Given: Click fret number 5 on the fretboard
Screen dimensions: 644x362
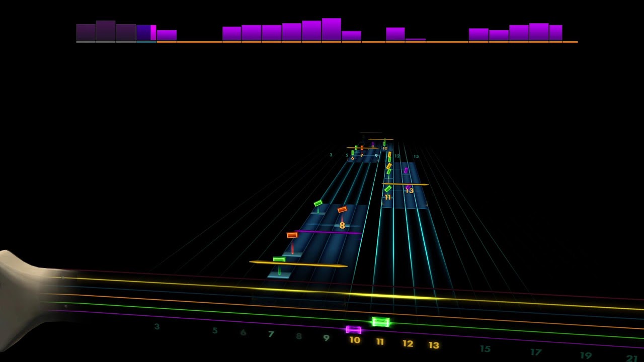Looking at the screenshot, I should point(215,331).
